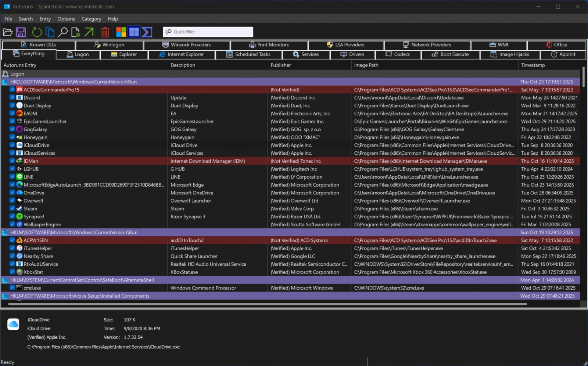Toggle the iTunesHelper entry checkbox

pyautogui.click(x=12, y=248)
